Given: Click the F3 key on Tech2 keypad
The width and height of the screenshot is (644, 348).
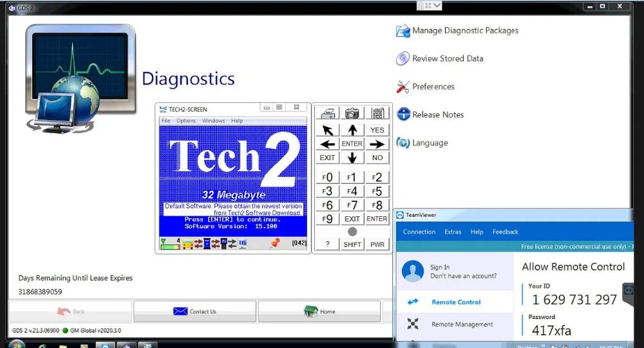Looking at the screenshot, I should pos(327,191).
